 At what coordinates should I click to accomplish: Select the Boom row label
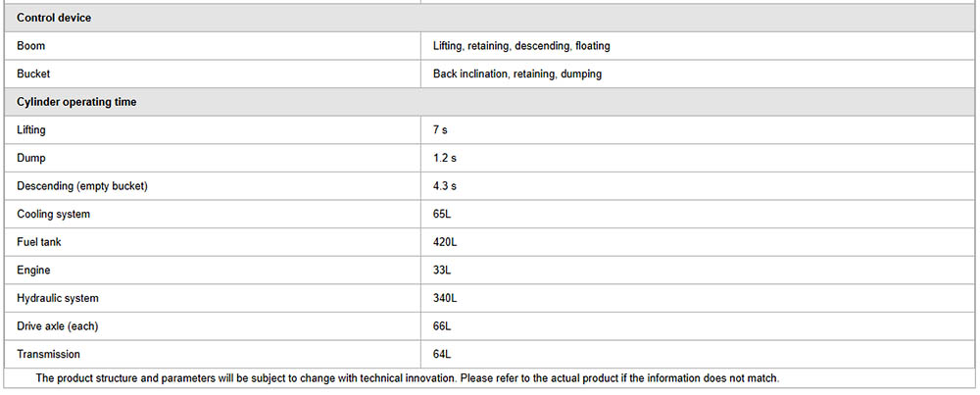coord(31,46)
